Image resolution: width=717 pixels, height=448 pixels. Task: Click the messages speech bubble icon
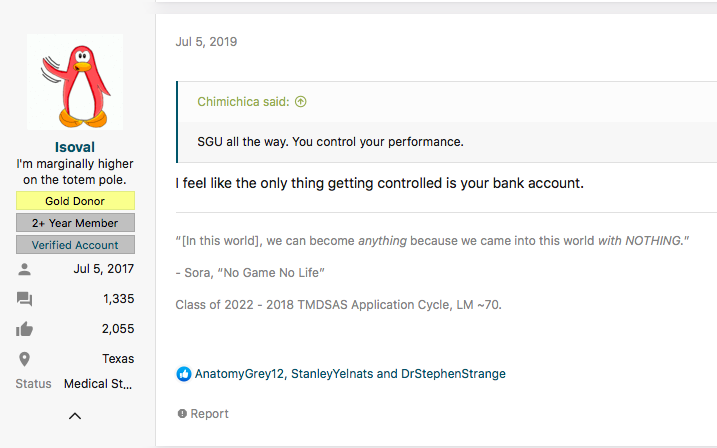point(24,299)
